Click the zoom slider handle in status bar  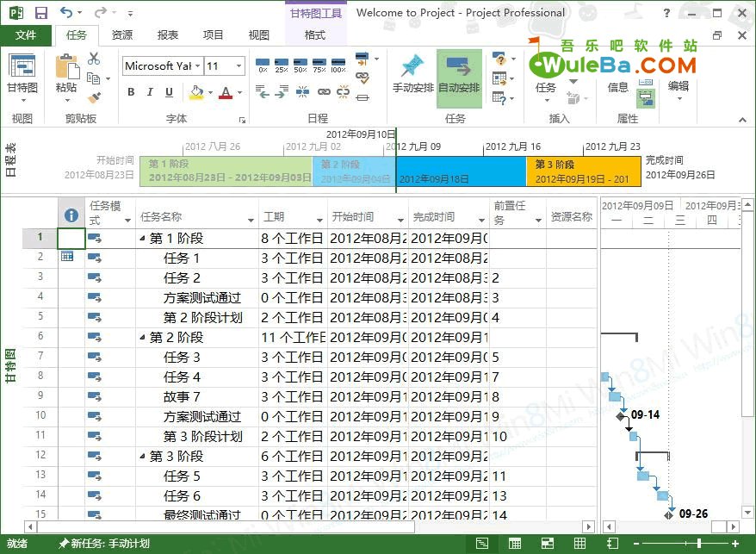coord(698,544)
